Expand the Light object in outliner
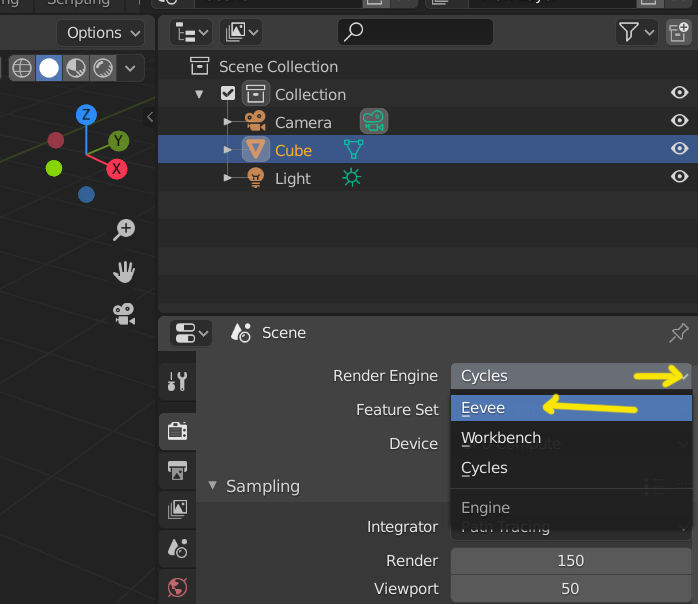 [x=227, y=178]
